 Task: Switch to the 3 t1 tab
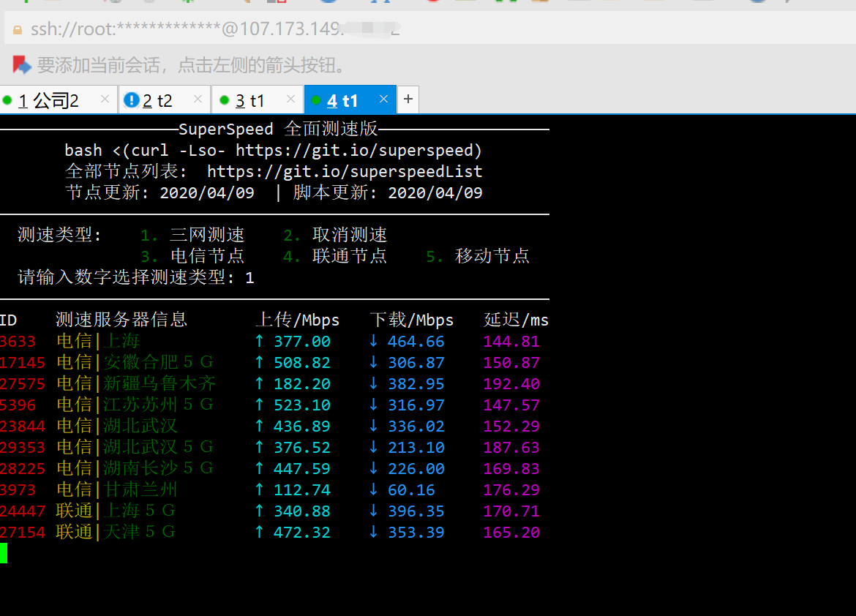250,101
